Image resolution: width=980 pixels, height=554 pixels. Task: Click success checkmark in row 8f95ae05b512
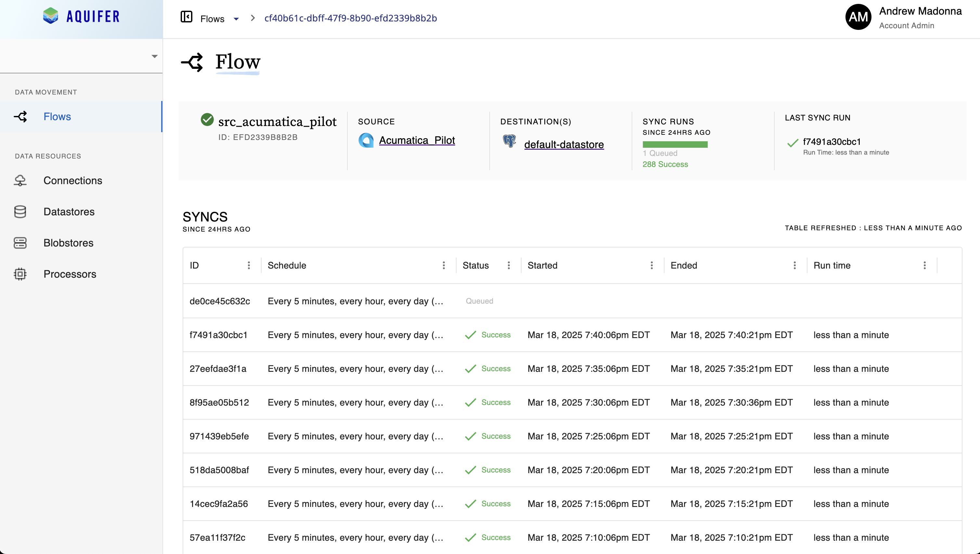point(471,403)
